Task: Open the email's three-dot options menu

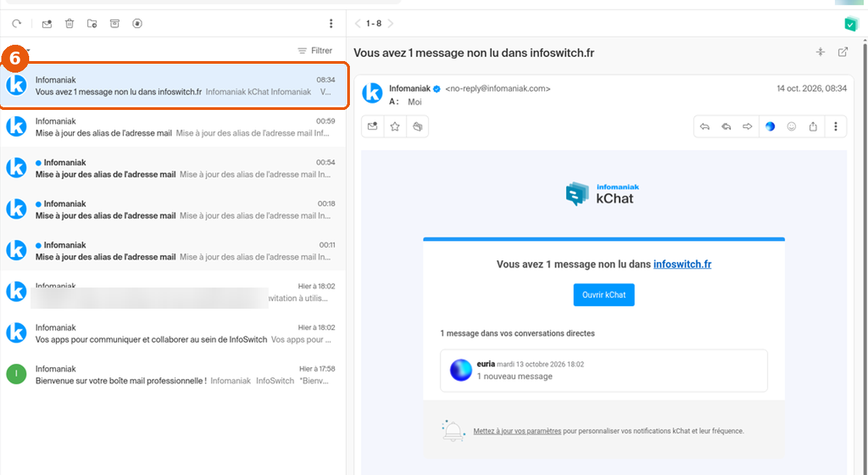Action: tap(835, 126)
